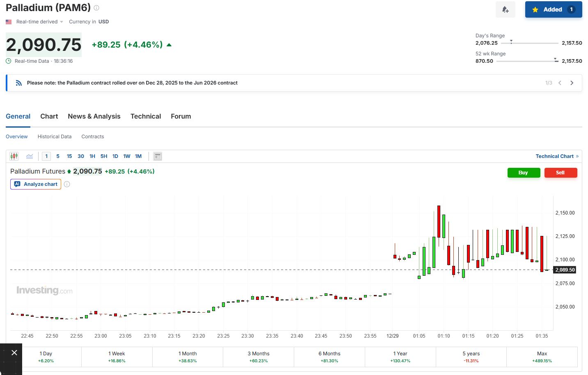588x375 pixels.
Task: Open the Technical Chart link
Action: point(557,156)
